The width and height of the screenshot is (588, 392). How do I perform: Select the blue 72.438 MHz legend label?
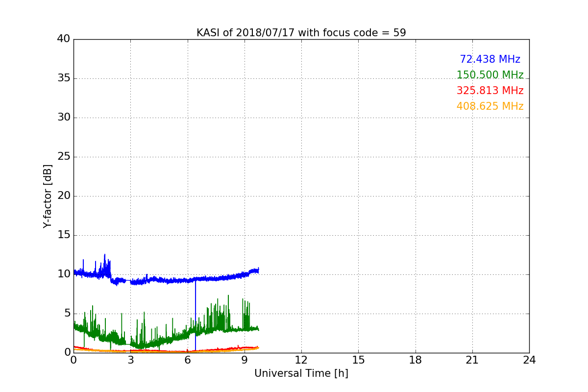[x=490, y=59]
